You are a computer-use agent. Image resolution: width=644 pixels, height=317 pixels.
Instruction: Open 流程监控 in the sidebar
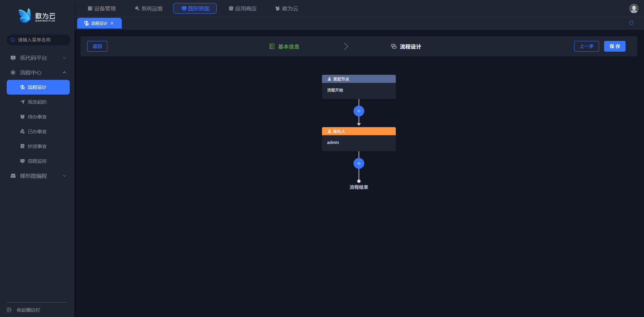tap(38, 161)
